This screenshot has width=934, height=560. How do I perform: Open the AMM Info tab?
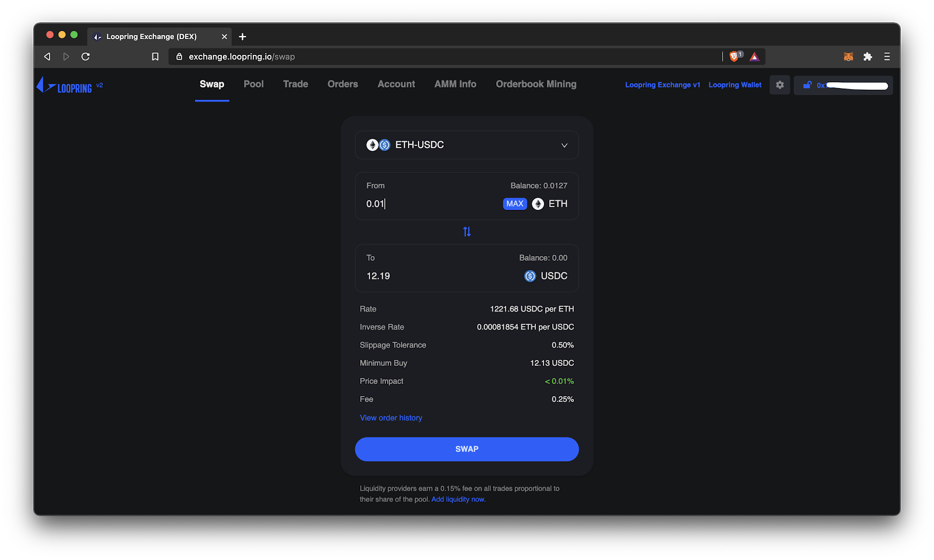[455, 84]
